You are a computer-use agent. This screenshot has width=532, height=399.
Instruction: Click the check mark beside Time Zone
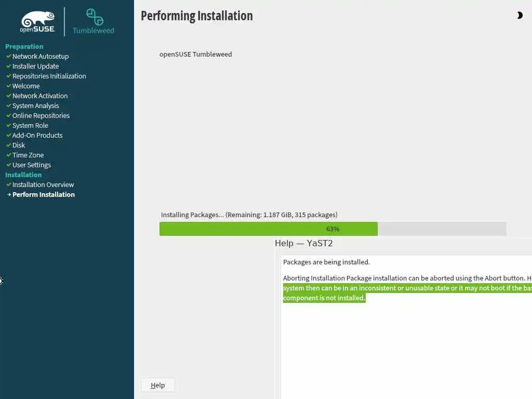point(8,155)
